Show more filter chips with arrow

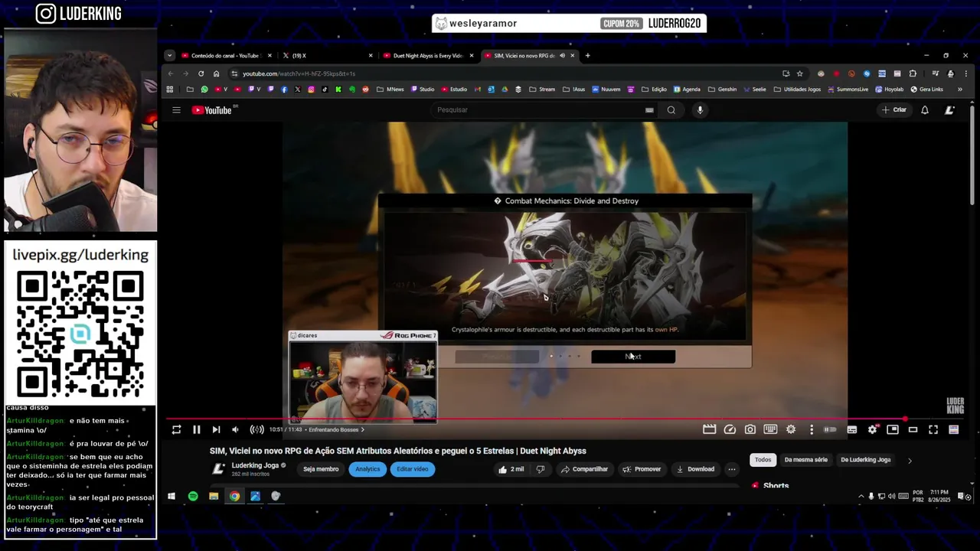(910, 461)
